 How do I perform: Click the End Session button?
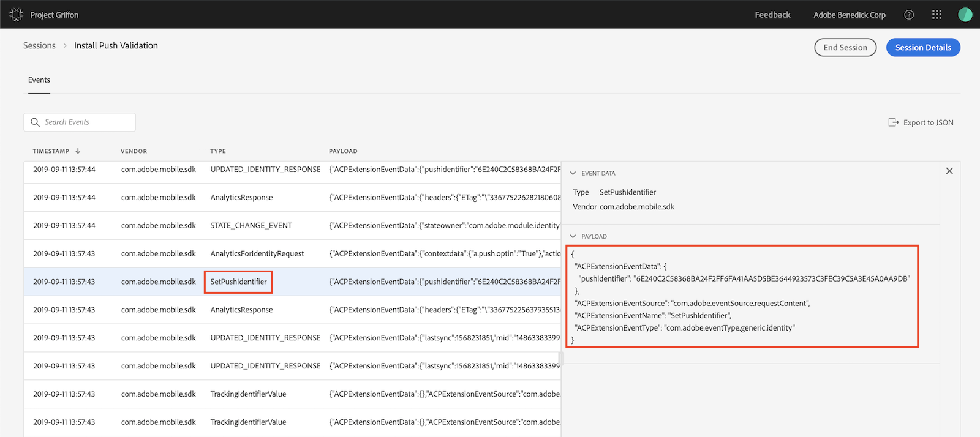[845, 47]
